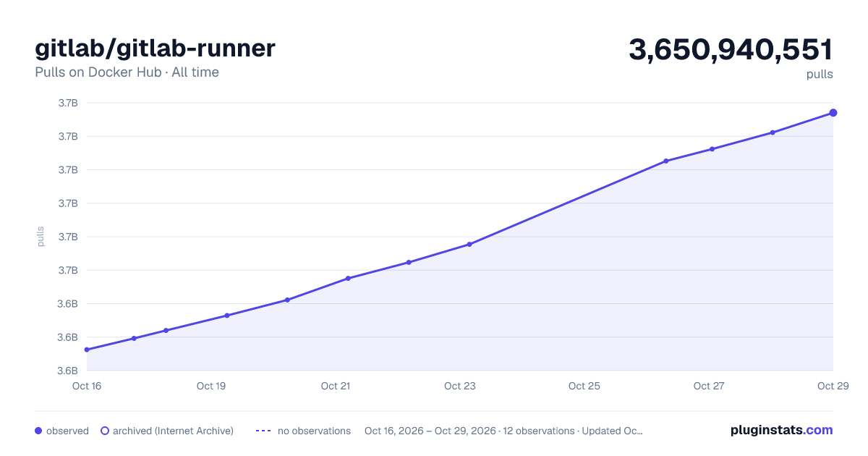
Task: Click "archived (Internet Archive)" legend text
Action: pyautogui.click(x=173, y=431)
